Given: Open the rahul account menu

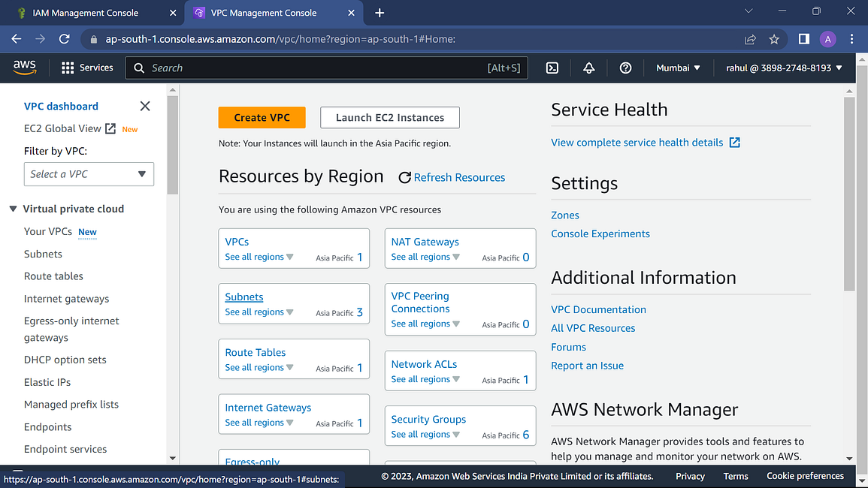Looking at the screenshot, I should click(784, 68).
